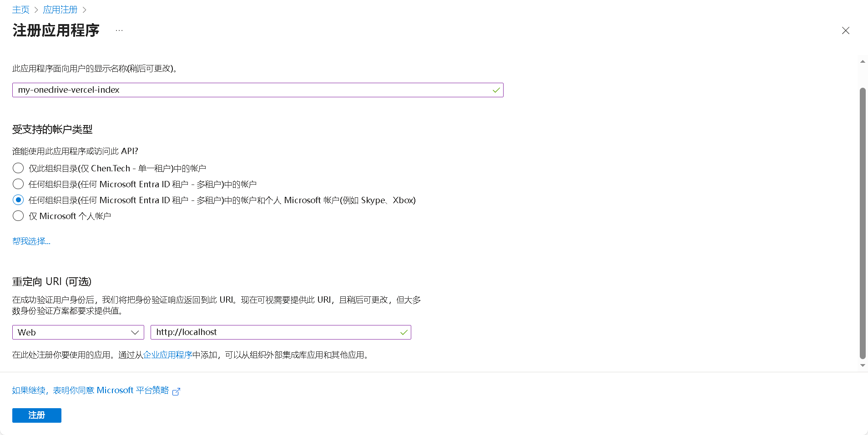868x435 pixels.
Task: Select 仅此组织目录 单一租户 radio option
Action: click(x=18, y=168)
